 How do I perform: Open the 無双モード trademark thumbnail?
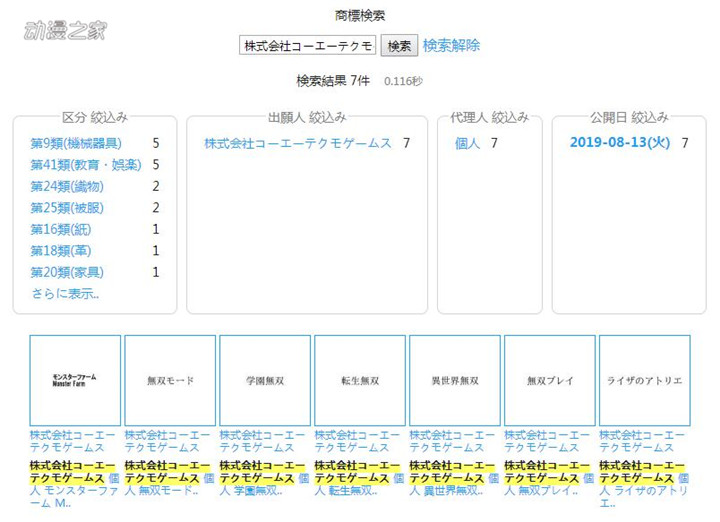(x=170, y=381)
